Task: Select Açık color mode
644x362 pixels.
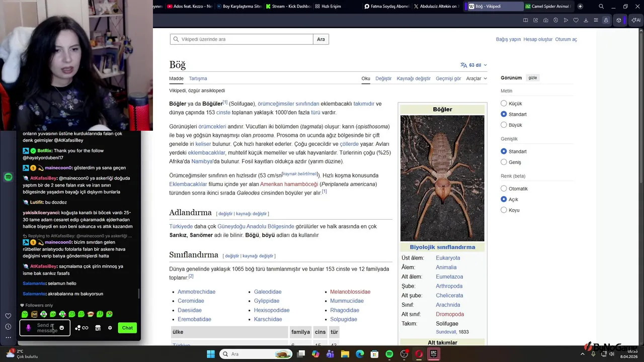Action: pos(504,199)
